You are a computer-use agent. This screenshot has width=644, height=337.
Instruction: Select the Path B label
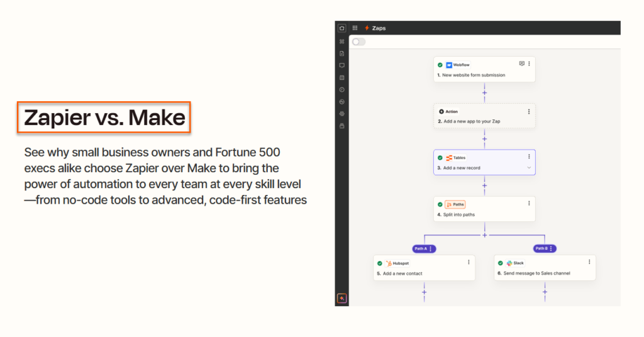click(x=541, y=248)
